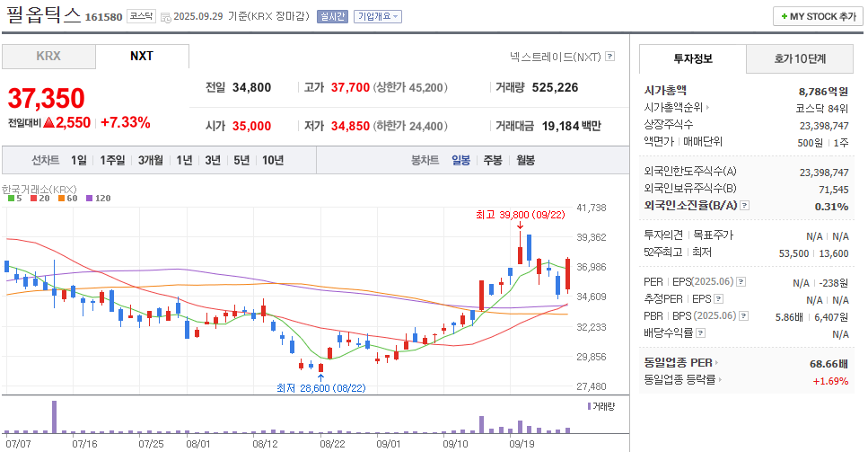Click the 고가 37,700 value

(350, 87)
